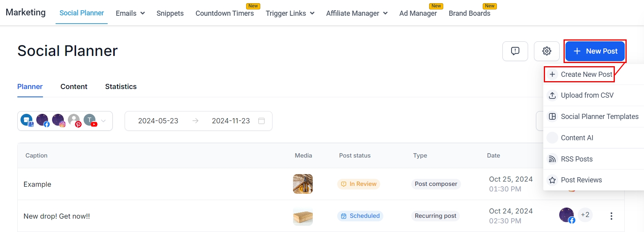Click the blue New Post button
This screenshot has height=232, width=644.
(x=595, y=51)
